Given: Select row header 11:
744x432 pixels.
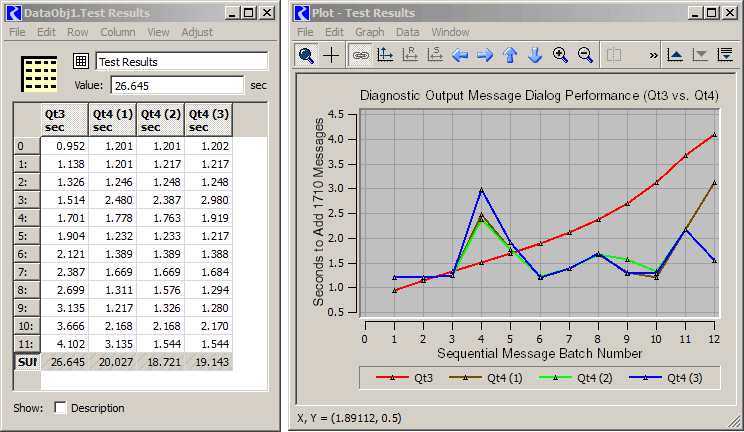Looking at the screenshot, I should point(27,344).
